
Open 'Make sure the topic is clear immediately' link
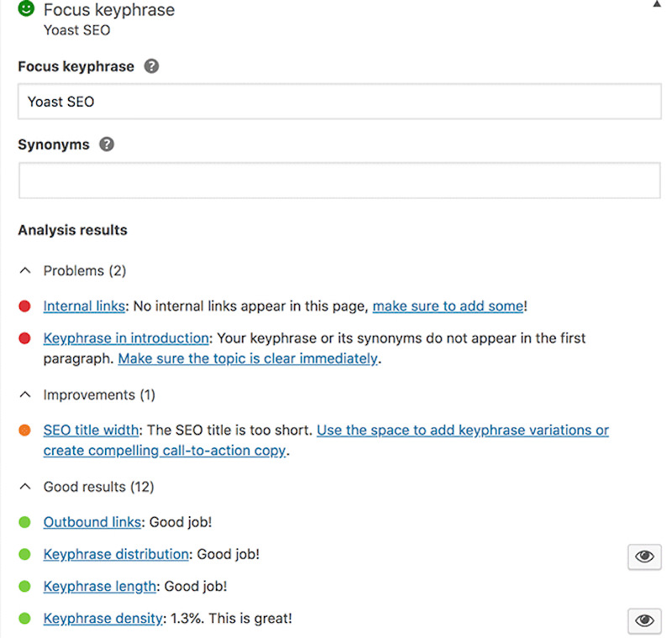click(x=248, y=358)
